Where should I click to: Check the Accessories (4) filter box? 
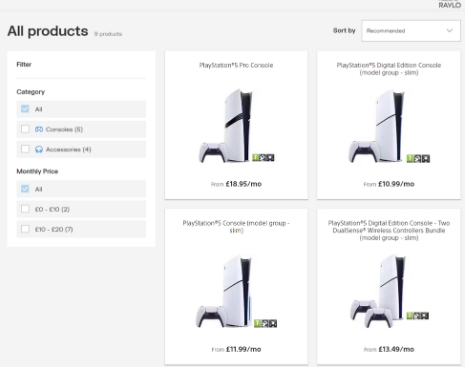25,149
